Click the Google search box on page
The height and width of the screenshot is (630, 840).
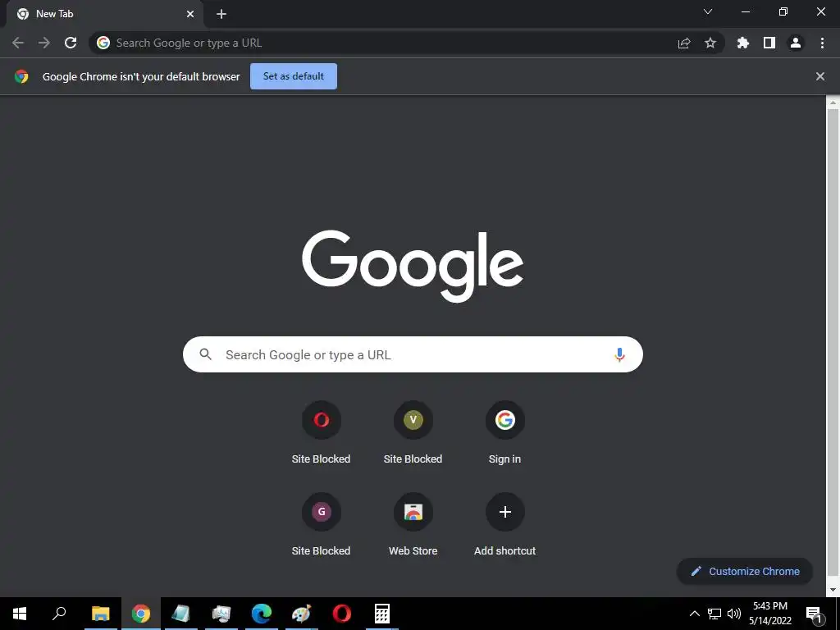413,354
